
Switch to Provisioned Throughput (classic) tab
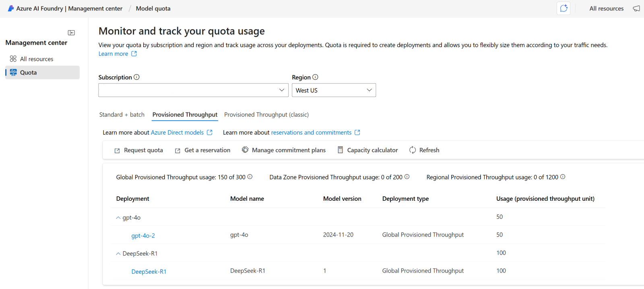pyautogui.click(x=266, y=114)
